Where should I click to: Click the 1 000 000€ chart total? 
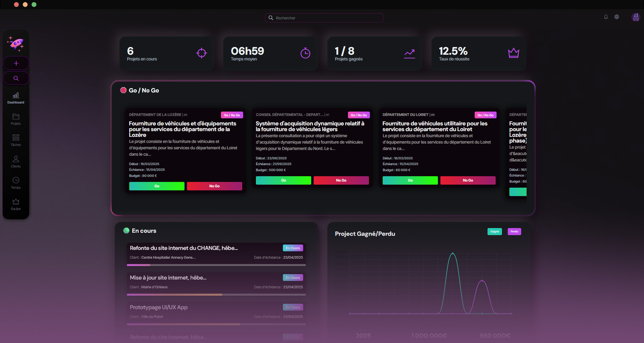429,336
